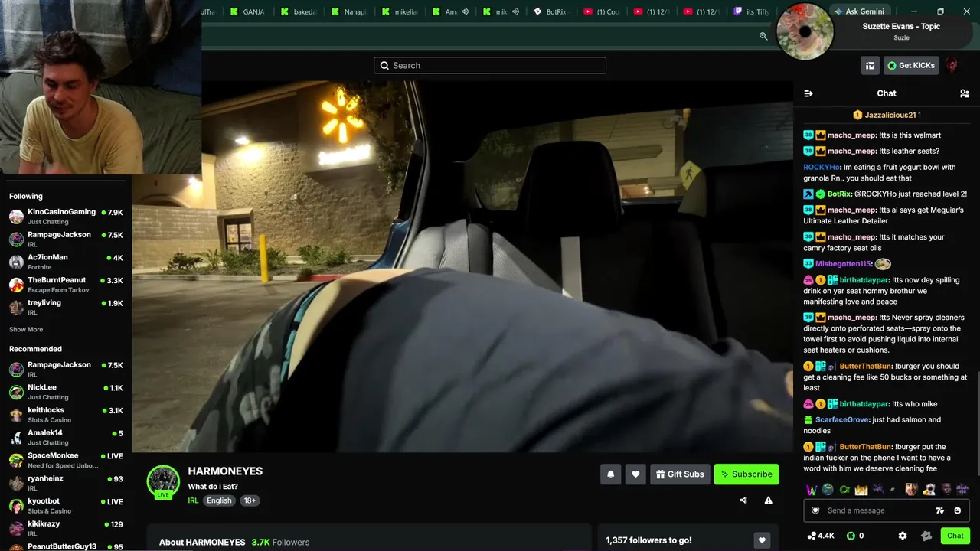This screenshot has width=980, height=551.
Task: Open the 7TV emote menu icon
Action: coord(940,510)
